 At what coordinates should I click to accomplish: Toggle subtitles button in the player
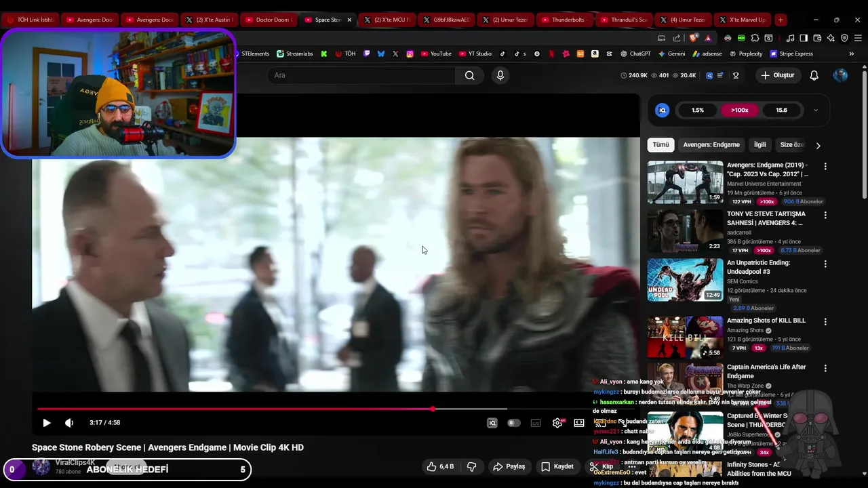coord(536,423)
